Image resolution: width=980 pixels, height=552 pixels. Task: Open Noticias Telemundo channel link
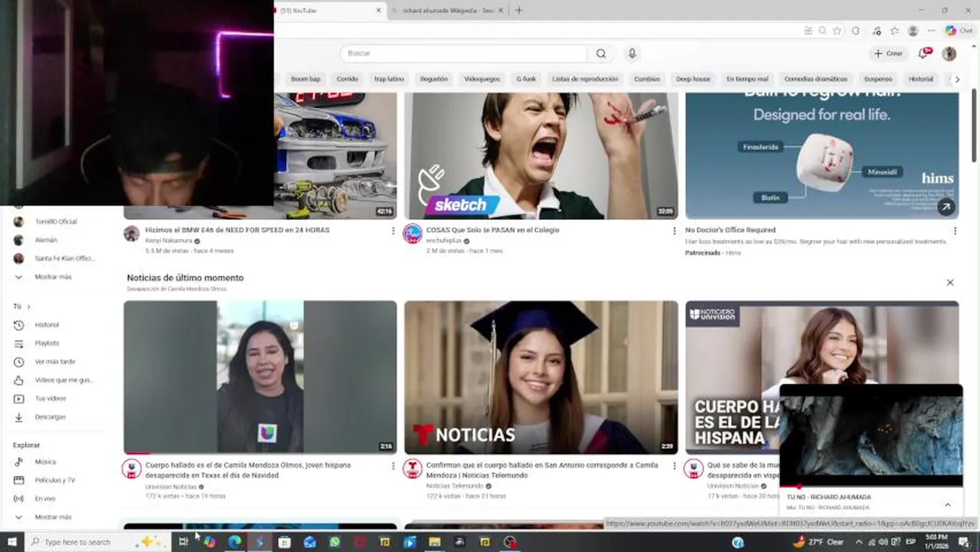455,486
